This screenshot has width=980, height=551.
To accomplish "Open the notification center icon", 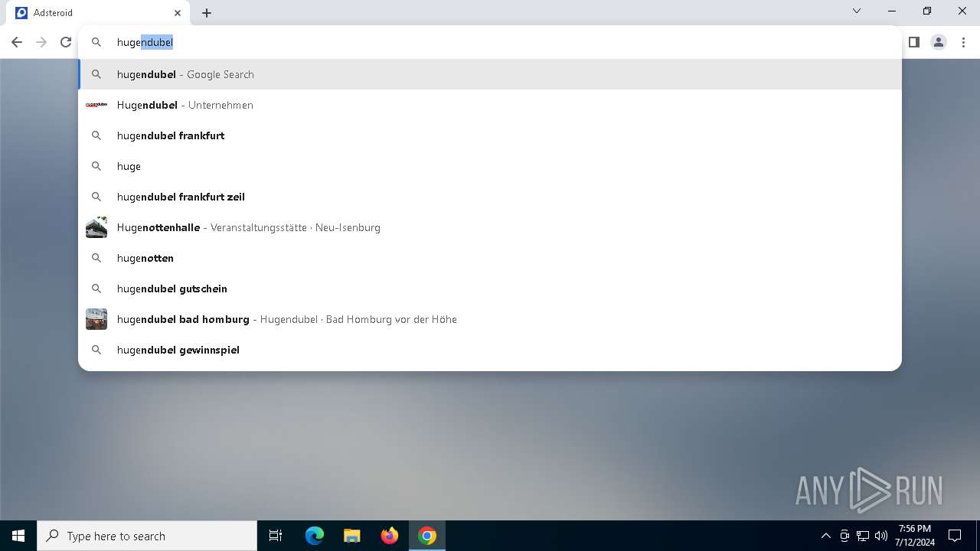I will (955, 536).
